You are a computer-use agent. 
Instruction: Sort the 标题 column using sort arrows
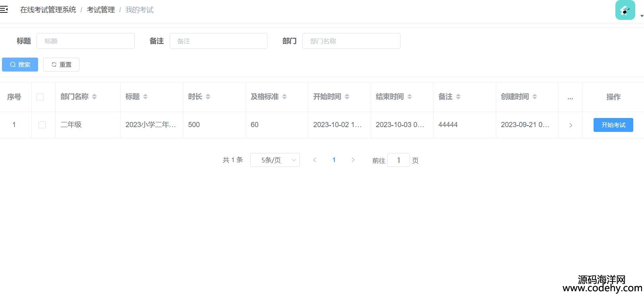point(145,97)
